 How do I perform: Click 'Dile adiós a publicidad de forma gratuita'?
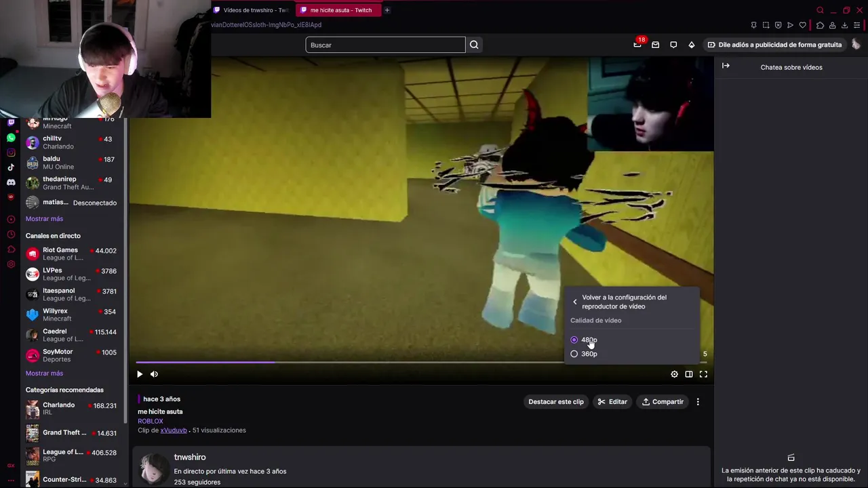pos(774,45)
